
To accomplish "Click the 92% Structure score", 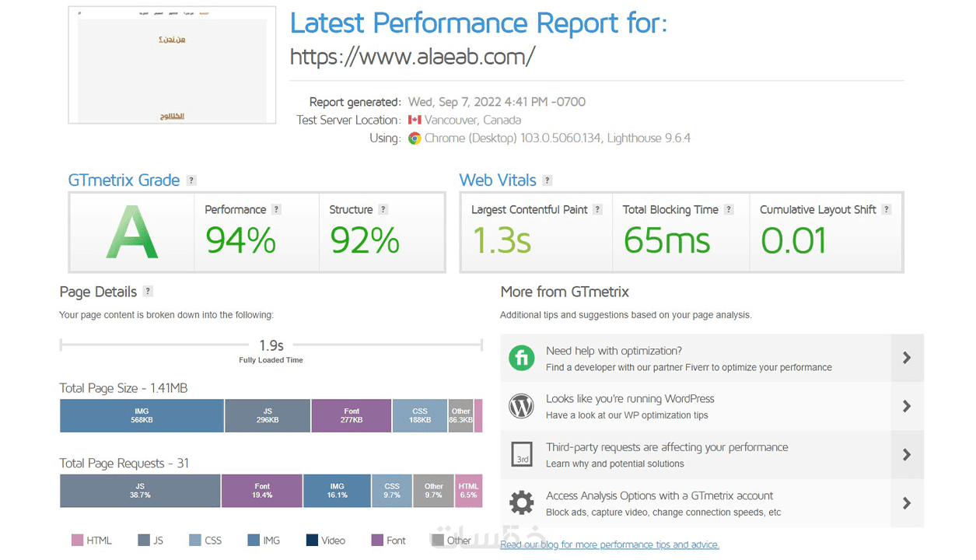I will tap(364, 240).
